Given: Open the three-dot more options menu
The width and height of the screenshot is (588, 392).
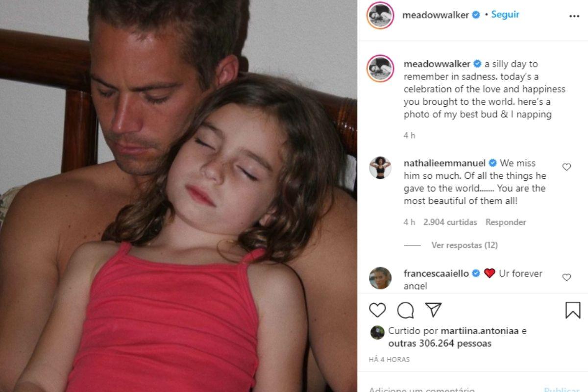Looking at the screenshot, I should (574, 16).
